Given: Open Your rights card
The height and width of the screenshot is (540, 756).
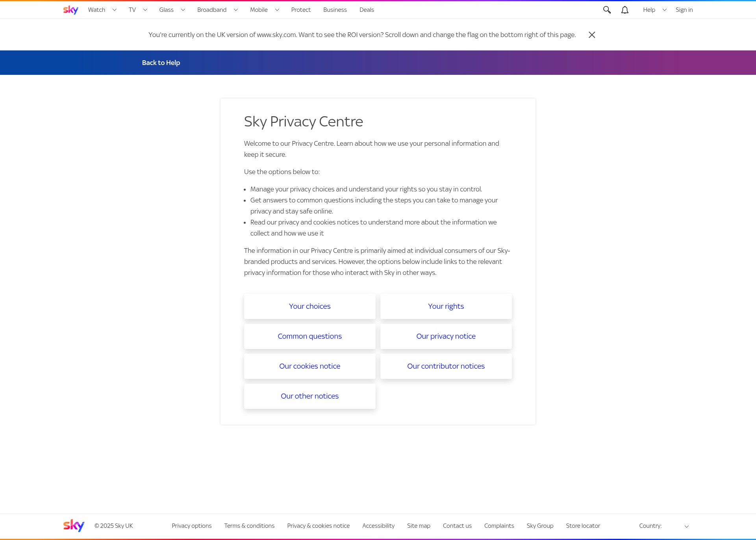Looking at the screenshot, I should pyautogui.click(x=446, y=306).
